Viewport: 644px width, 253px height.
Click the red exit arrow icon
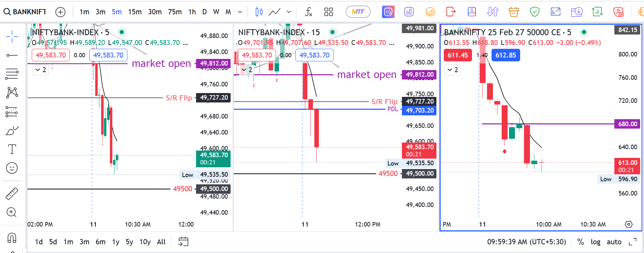click(451, 12)
